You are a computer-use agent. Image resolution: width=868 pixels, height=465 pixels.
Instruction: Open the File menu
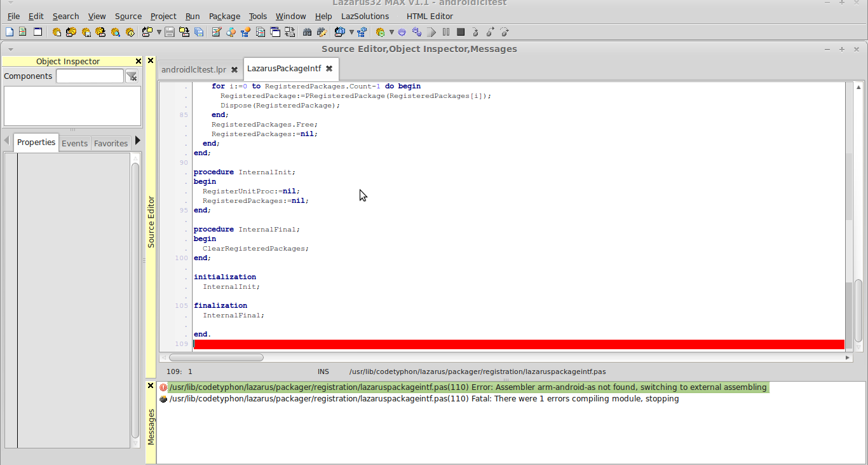click(13, 16)
